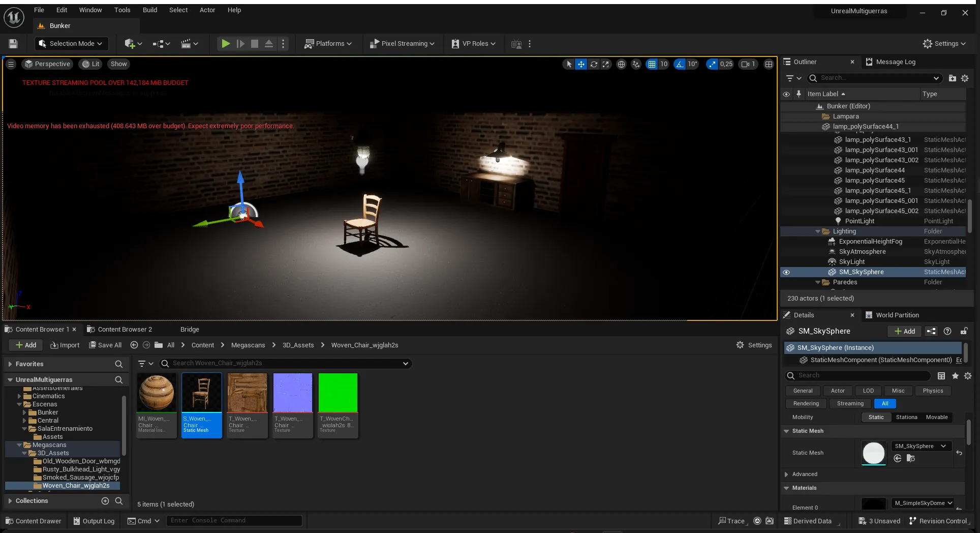Click the Eject toolbar icon
The width and height of the screenshot is (980, 533).
(269, 44)
